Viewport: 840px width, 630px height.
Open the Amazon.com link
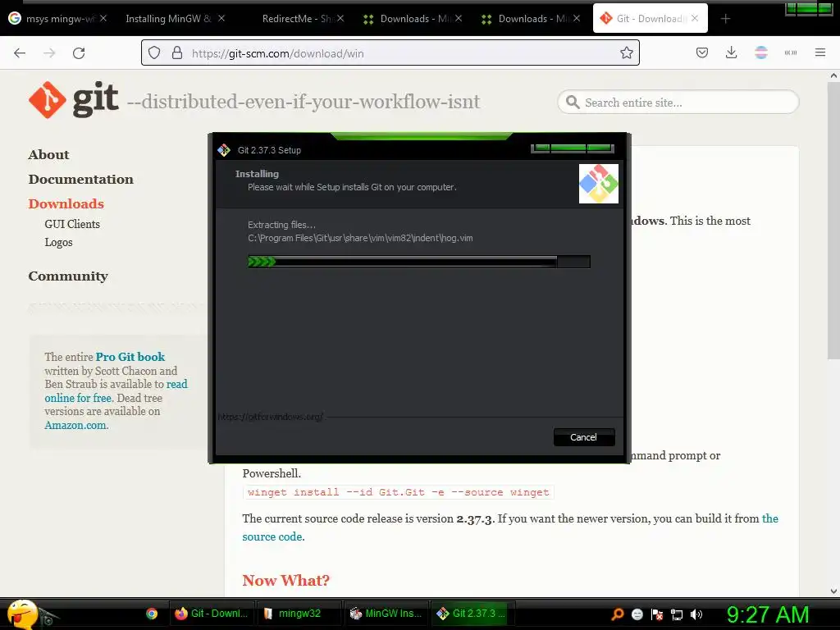click(x=75, y=426)
